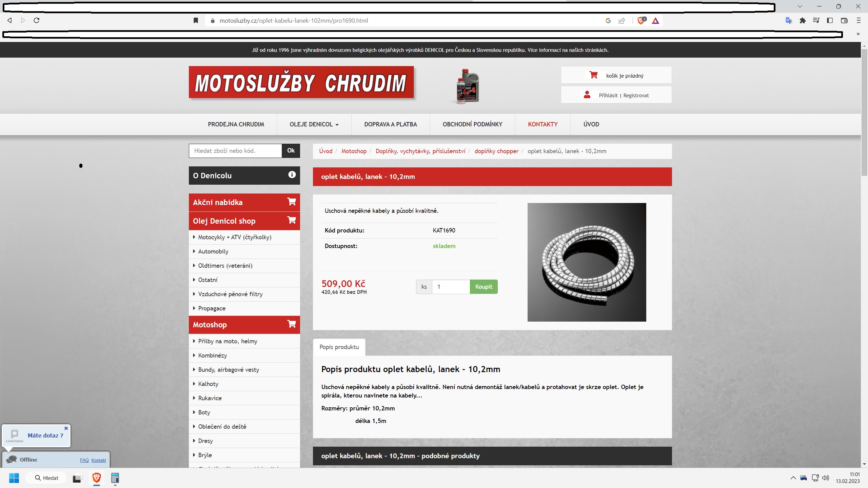
Task: Open the translate extension icon
Action: click(x=789, y=21)
